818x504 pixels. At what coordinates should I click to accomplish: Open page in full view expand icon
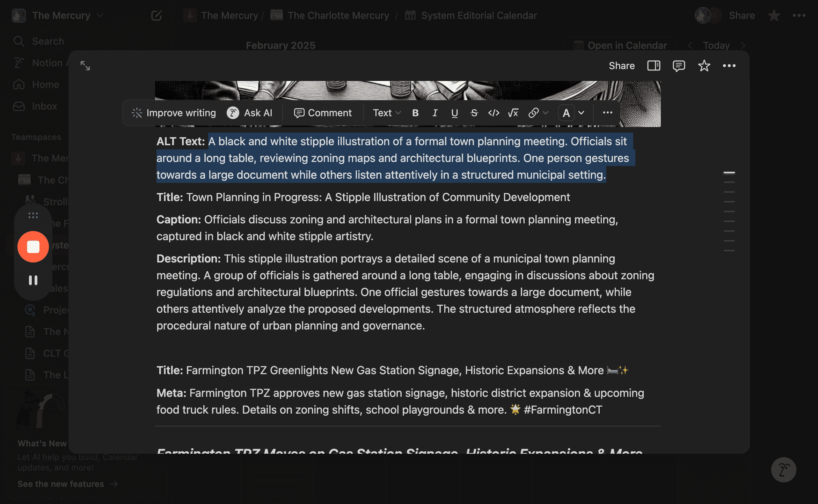tap(85, 66)
